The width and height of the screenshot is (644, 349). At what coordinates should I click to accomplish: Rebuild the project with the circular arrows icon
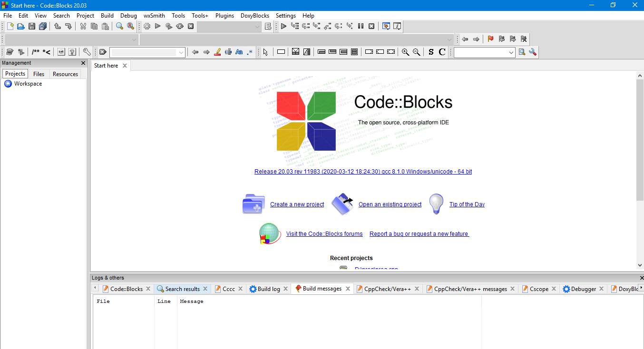tap(180, 26)
